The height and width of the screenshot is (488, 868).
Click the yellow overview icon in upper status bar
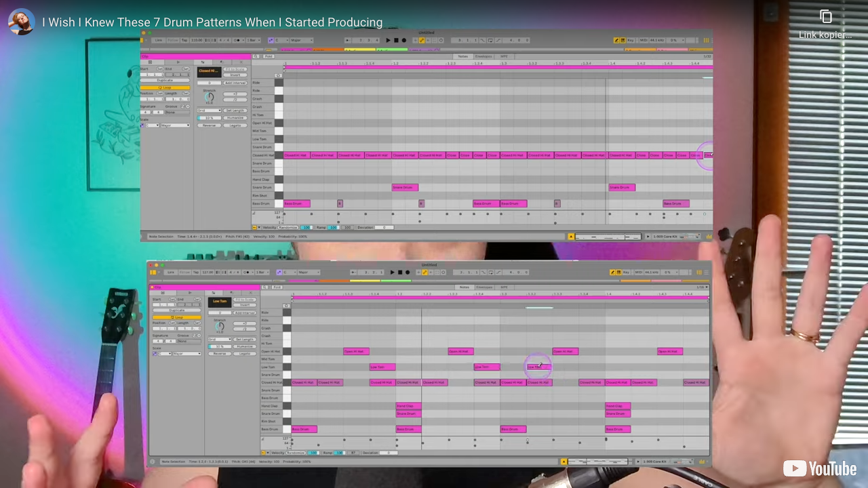tap(571, 237)
